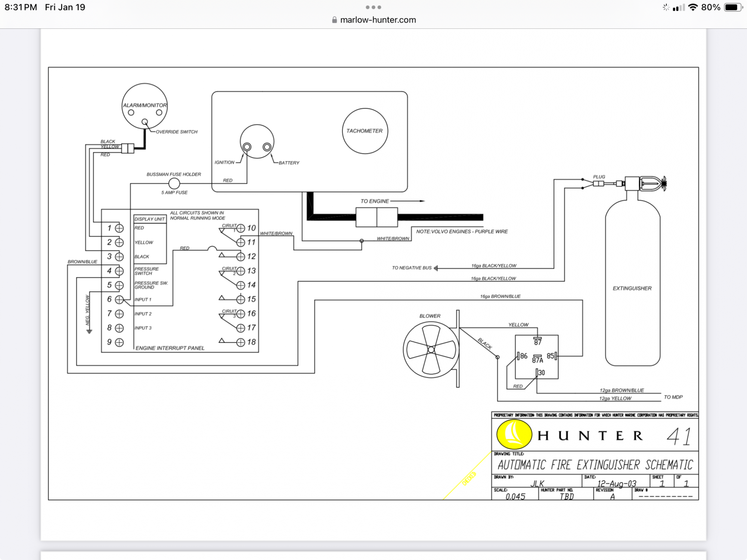Image resolution: width=747 pixels, height=560 pixels.
Task: Tap the Alarm/Monitor circle symbol
Action: (x=145, y=106)
